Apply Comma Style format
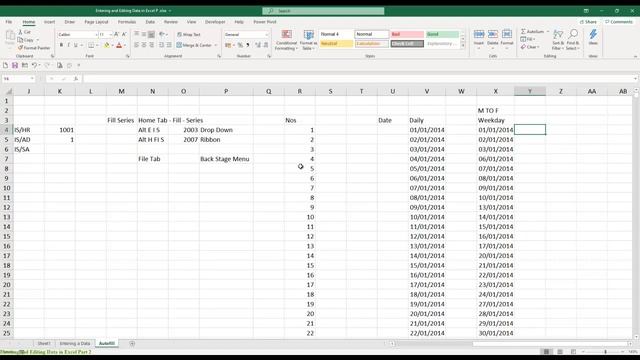640x360 pixels. pos(247,45)
